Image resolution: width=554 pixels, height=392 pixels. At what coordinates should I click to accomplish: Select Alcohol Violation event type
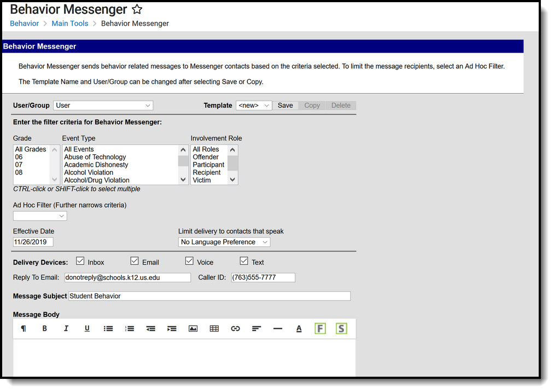pyautogui.click(x=120, y=173)
